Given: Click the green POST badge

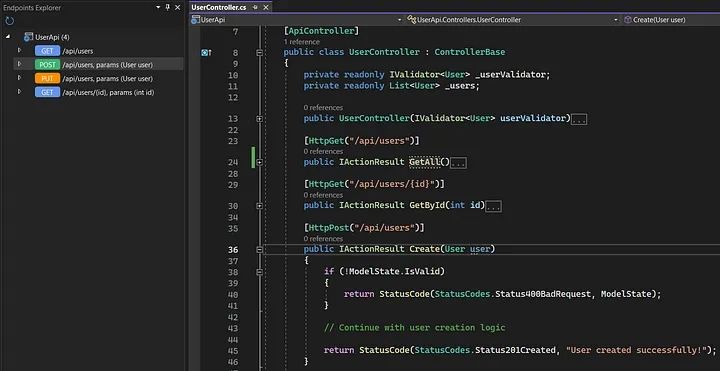Looking at the screenshot, I should pyautogui.click(x=47, y=65).
